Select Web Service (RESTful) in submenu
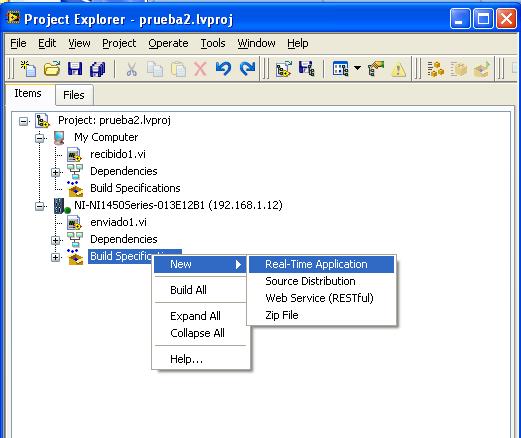This screenshot has width=521, height=438. (321, 298)
